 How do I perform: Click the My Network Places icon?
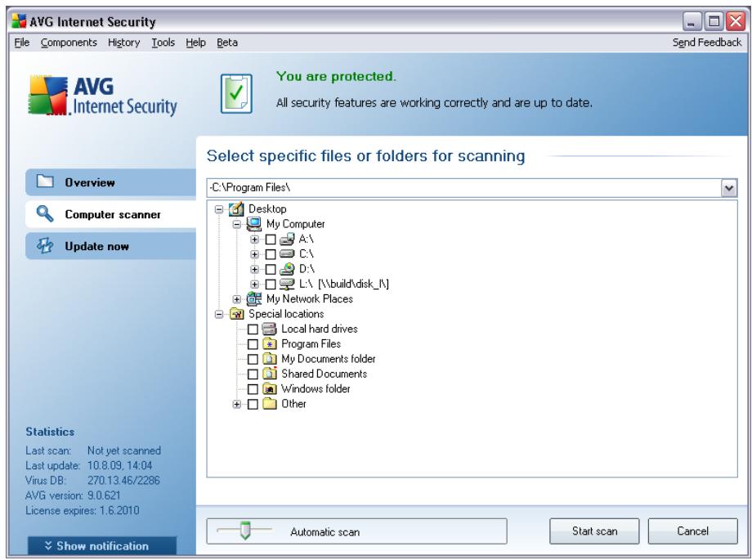(x=254, y=299)
